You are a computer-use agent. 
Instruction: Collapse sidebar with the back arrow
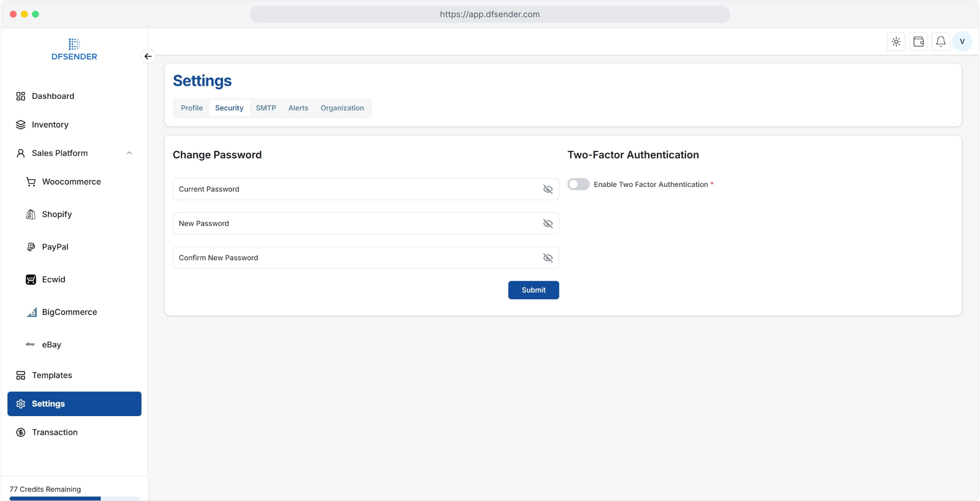[148, 56]
